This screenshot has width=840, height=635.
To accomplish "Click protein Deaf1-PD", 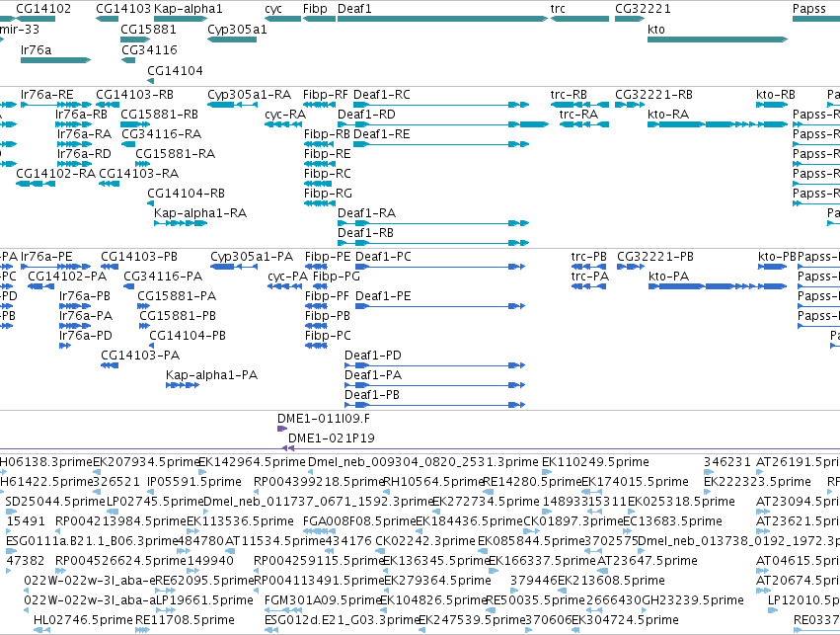I will (x=373, y=356).
